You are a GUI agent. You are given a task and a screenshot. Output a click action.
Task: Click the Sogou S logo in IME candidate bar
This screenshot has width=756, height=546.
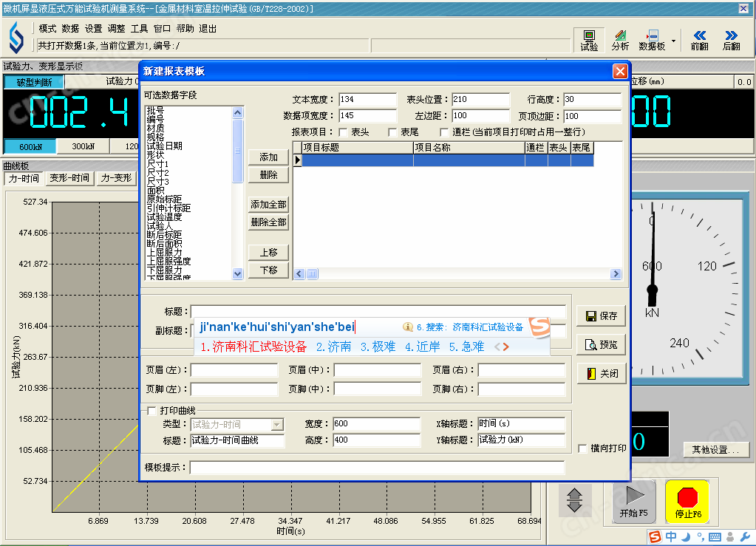(x=539, y=327)
